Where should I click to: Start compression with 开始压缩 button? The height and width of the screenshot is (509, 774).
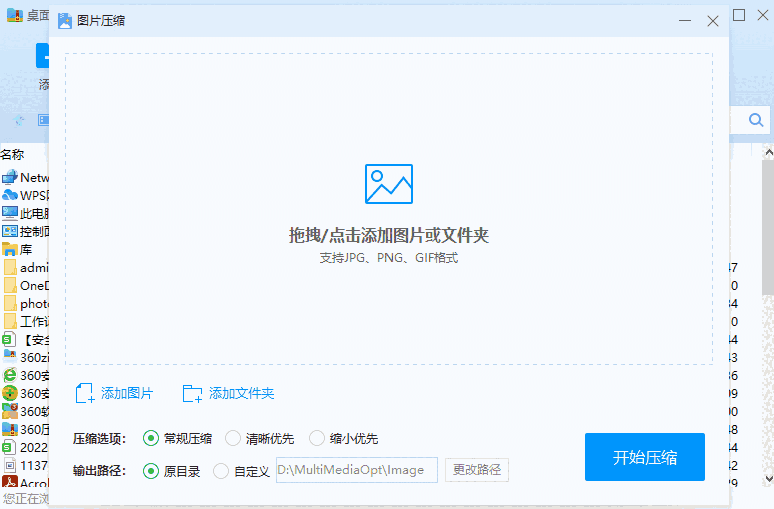(645, 457)
